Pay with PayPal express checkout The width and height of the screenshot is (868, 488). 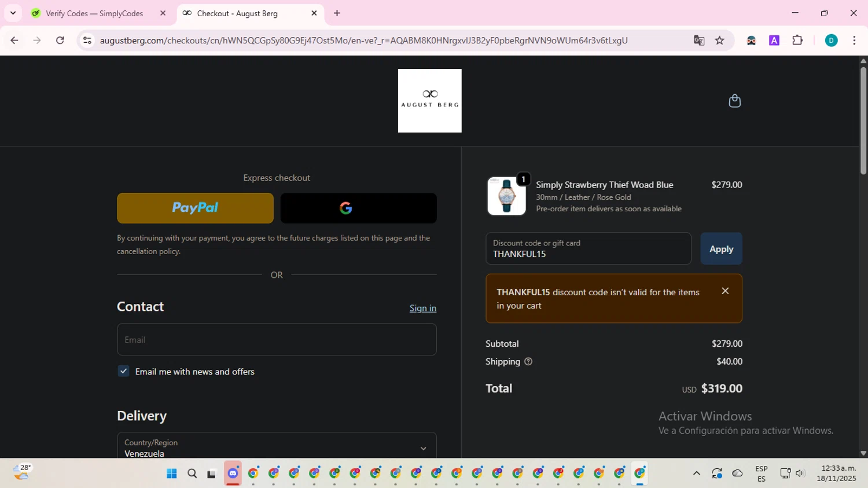[195, 208]
